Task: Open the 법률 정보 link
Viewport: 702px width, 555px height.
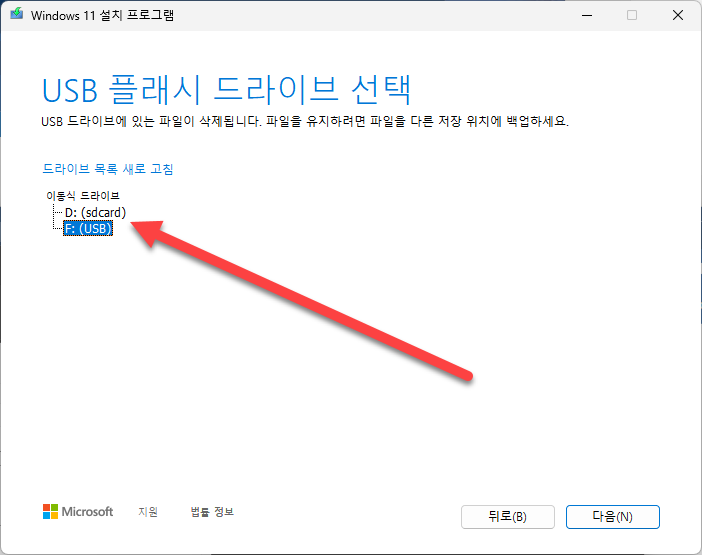Action: 212,512
